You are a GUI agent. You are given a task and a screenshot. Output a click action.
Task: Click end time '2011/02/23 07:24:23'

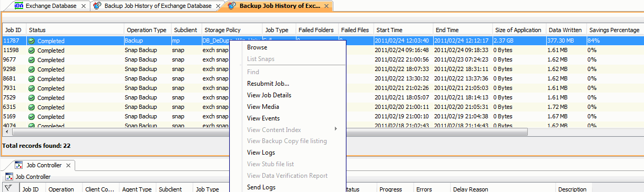[x=461, y=60]
